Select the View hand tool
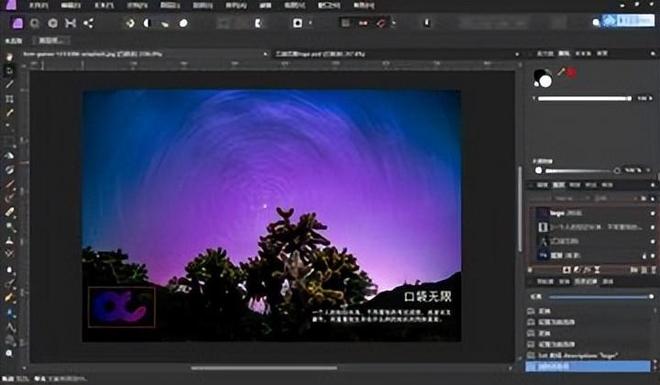 pos(9,56)
